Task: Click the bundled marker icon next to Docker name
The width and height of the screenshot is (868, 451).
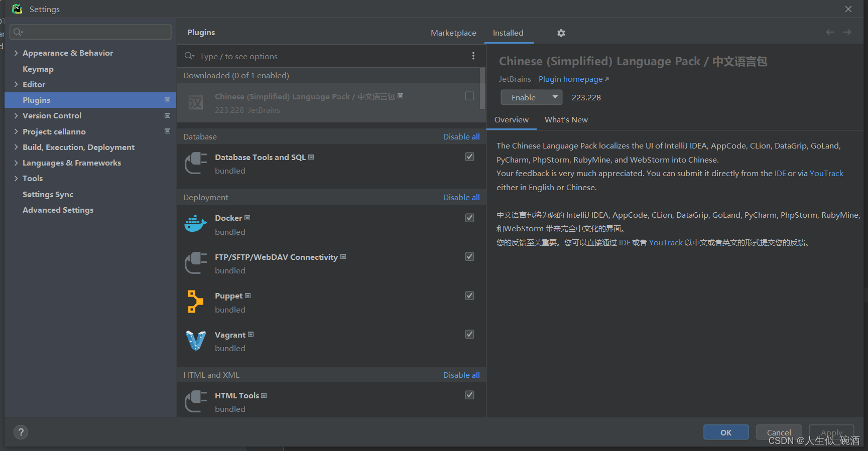Action: [x=247, y=218]
